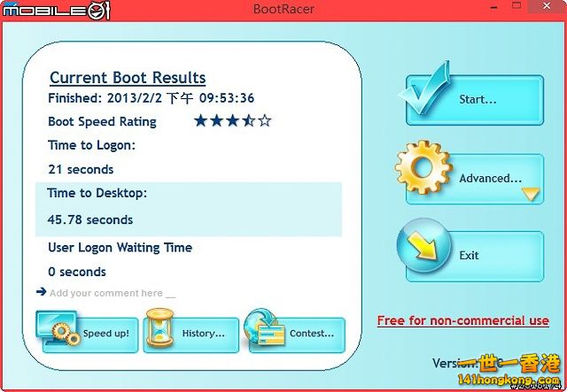Open the History... button text
Image resolution: width=567 pixels, height=392 pixels.
coord(203,334)
